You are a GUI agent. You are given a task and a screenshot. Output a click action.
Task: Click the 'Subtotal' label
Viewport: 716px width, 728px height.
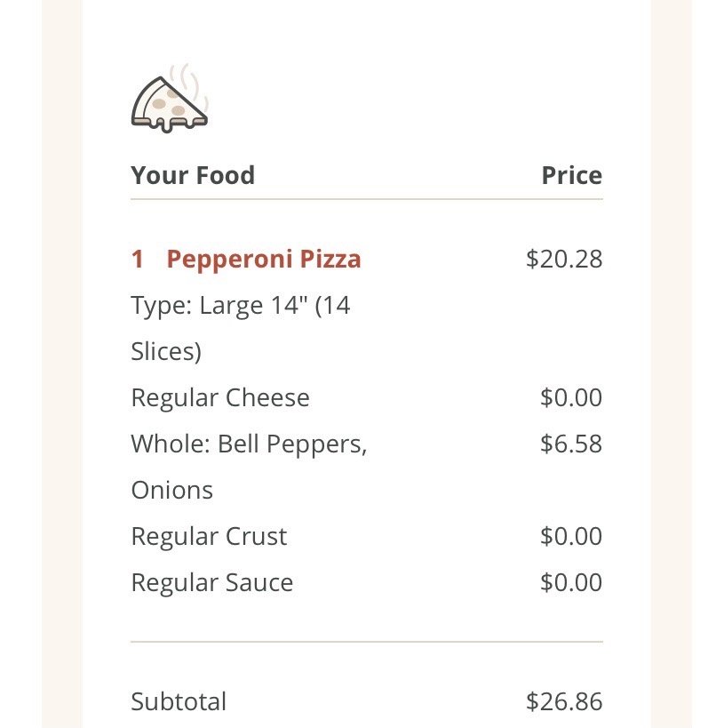coord(179,701)
